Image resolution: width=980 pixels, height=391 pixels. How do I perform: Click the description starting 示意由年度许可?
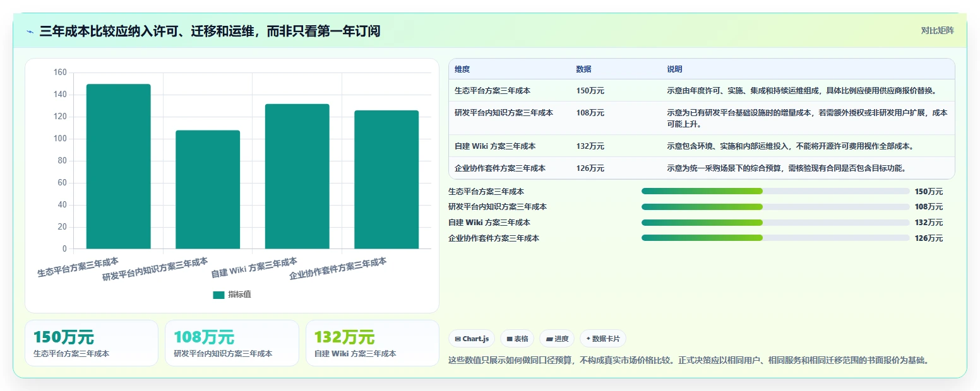[x=802, y=91]
